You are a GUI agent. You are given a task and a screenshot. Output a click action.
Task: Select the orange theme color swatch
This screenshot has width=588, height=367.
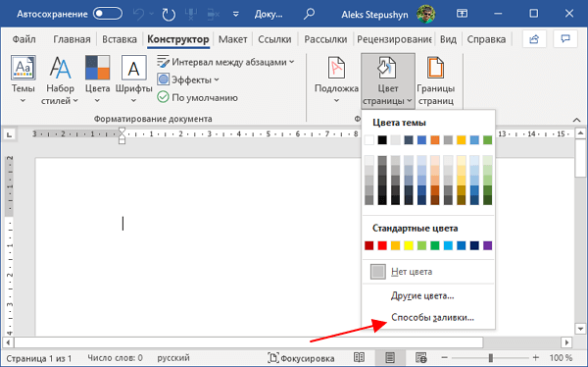435,139
